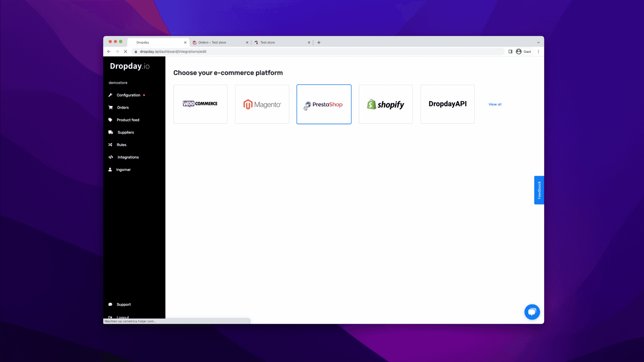
Task: Click the browser forward arrow
Action: click(117, 52)
